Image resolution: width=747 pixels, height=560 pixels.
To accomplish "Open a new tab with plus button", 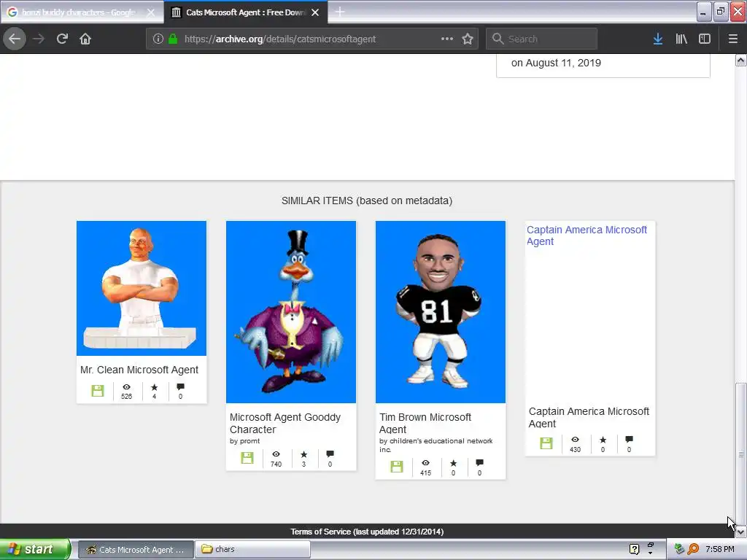I will (340, 12).
